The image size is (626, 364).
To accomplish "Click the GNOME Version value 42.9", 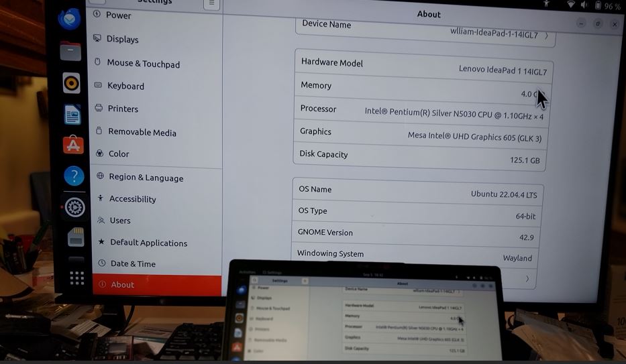I will pyautogui.click(x=527, y=237).
